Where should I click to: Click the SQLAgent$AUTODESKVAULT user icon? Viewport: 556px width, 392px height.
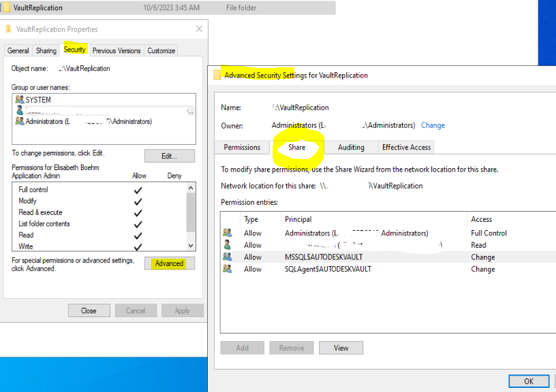coord(228,269)
